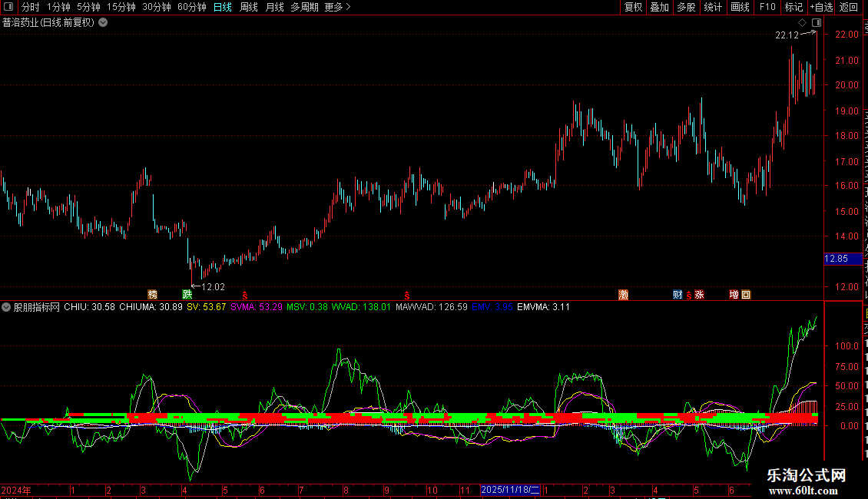The height and width of the screenshot is (499, 868).
Task: Select the 60分钟 period
Action: [x=191, y=7]
